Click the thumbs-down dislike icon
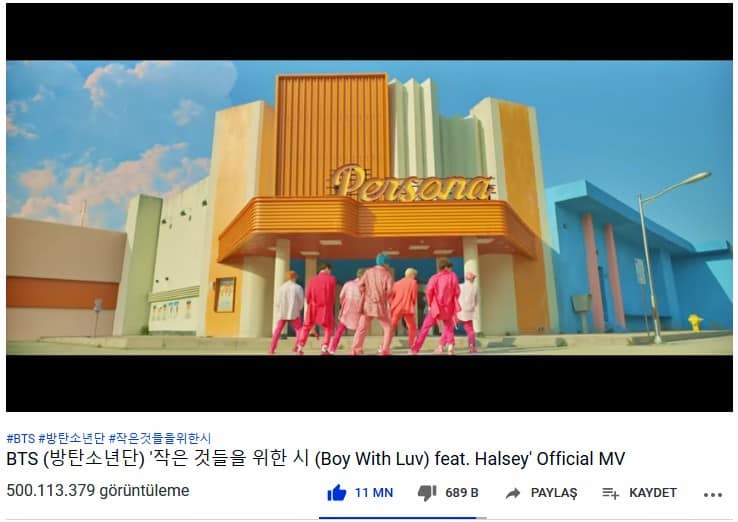This screenshot has height=522, width=738. click(427, 493)
